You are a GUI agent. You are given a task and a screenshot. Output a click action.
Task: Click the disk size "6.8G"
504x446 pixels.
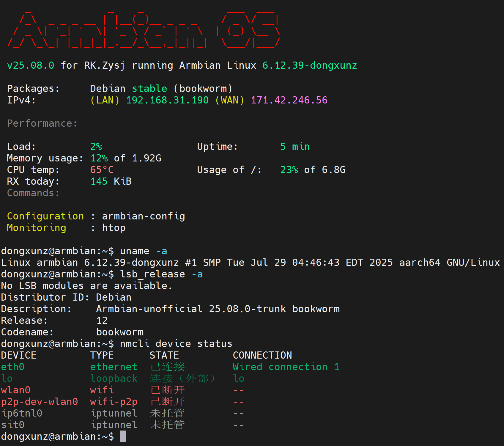pos(334,170)
